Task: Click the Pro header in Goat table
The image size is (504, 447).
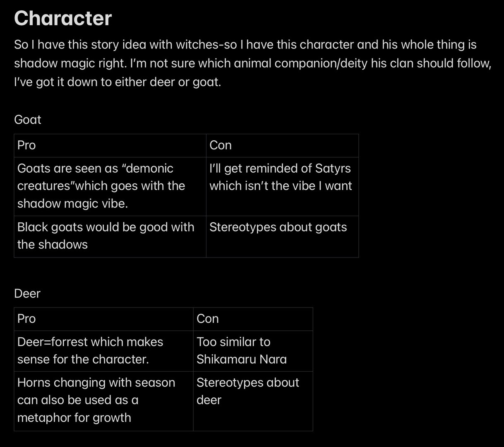Action: [110, 145]
